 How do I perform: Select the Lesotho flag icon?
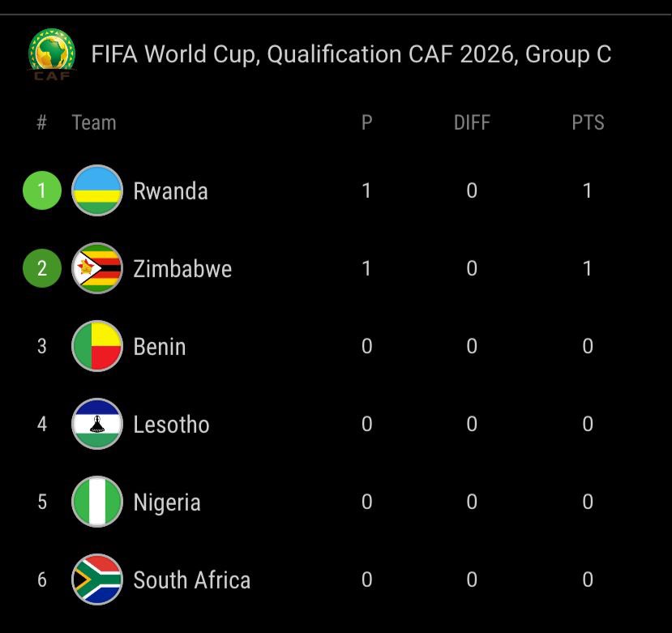[97, 424]
